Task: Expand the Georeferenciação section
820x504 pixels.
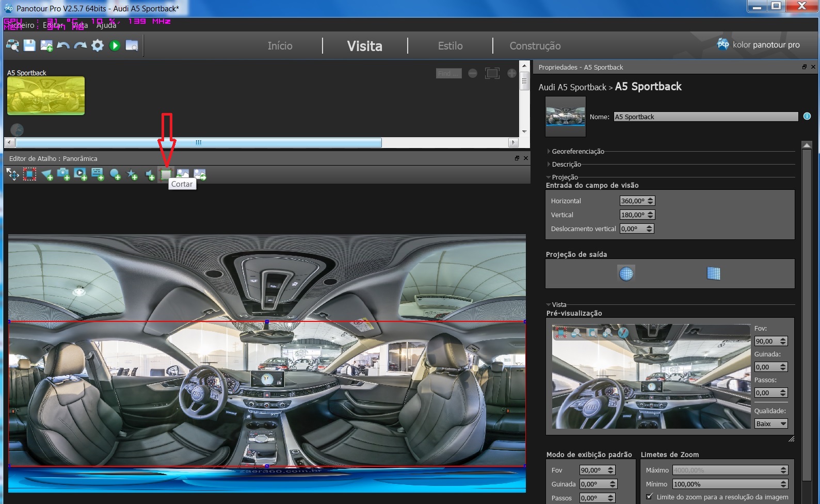Action: 549,151
